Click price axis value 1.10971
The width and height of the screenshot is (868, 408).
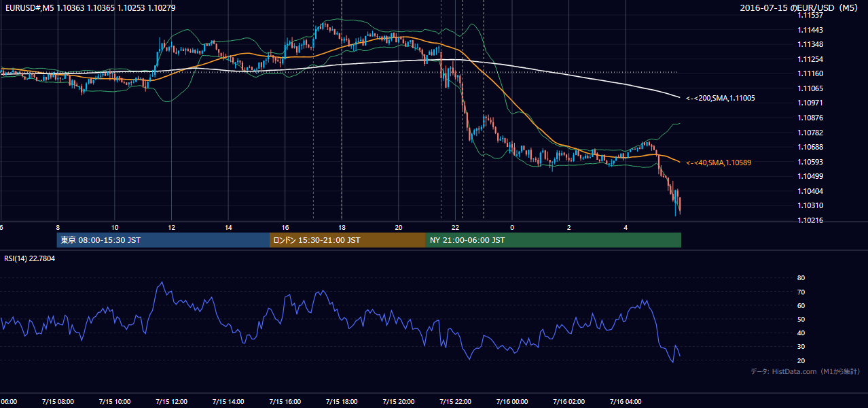(x=810, y=103)
